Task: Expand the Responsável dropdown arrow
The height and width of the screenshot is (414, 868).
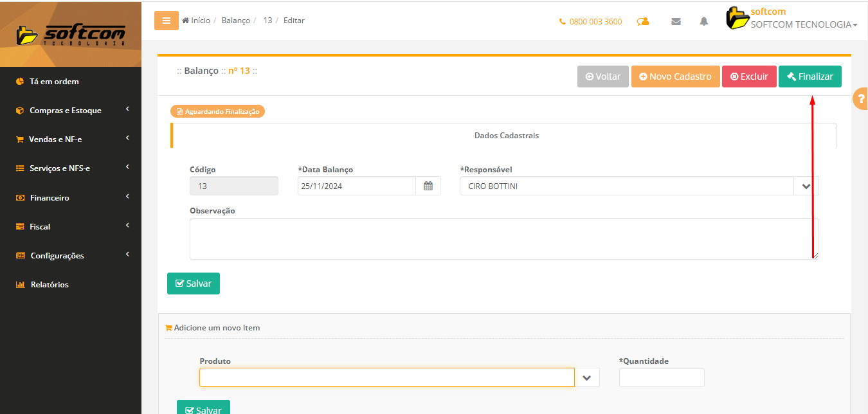Action: coord(806,186)
